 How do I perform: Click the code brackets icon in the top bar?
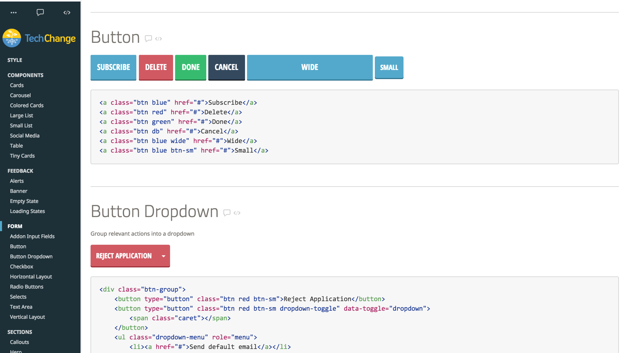(x=66, y=12)
